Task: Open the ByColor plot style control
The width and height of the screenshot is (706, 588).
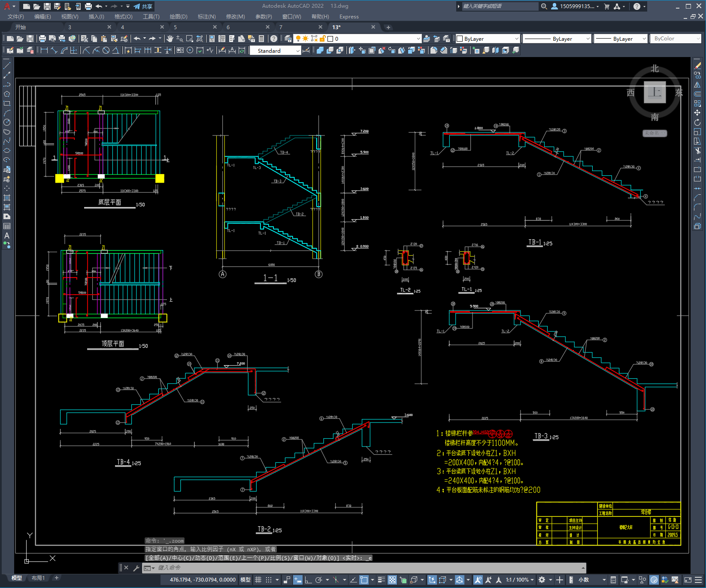Action: 676,39
